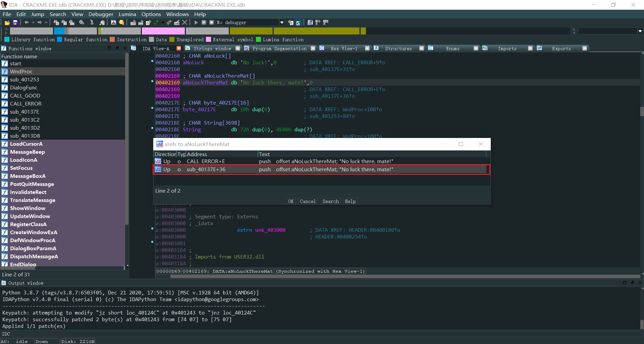Open the Debugger menu

(x=101, y=14)
